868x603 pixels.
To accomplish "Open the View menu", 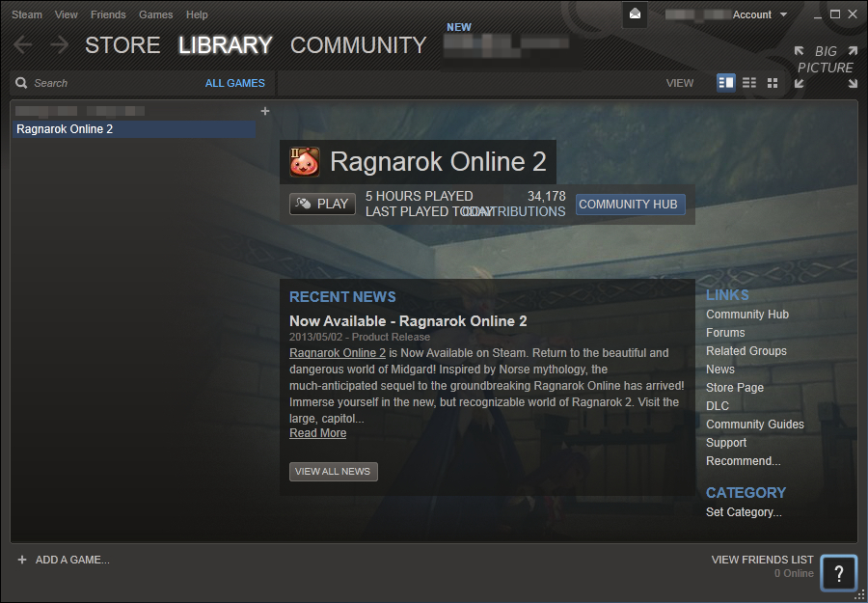I will (66, 14).
